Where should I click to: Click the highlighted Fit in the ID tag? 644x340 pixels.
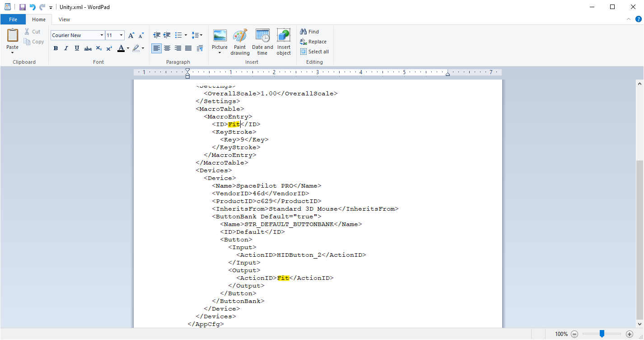[234, 124]
